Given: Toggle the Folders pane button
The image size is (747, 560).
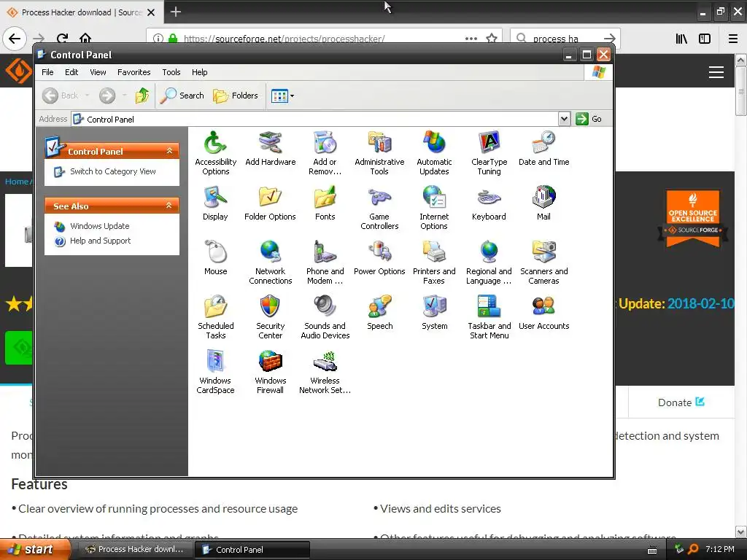Looking at the screenshot, I should tap(236, 96).
